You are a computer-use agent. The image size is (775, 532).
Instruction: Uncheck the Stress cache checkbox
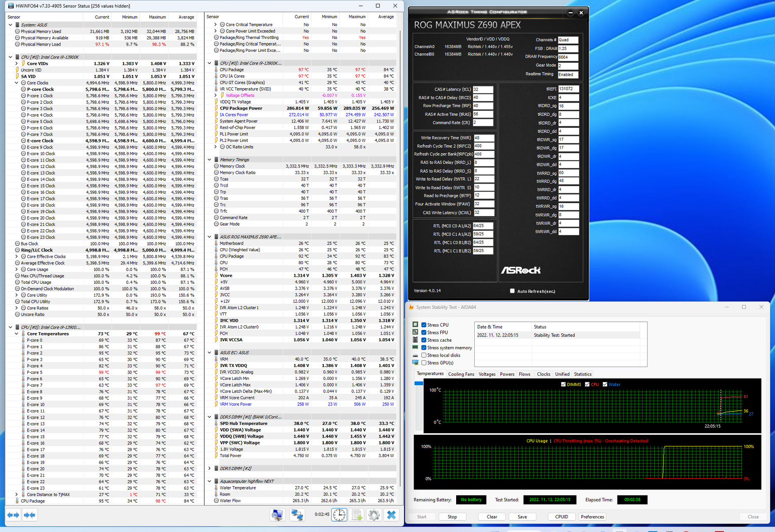point(423,340)
